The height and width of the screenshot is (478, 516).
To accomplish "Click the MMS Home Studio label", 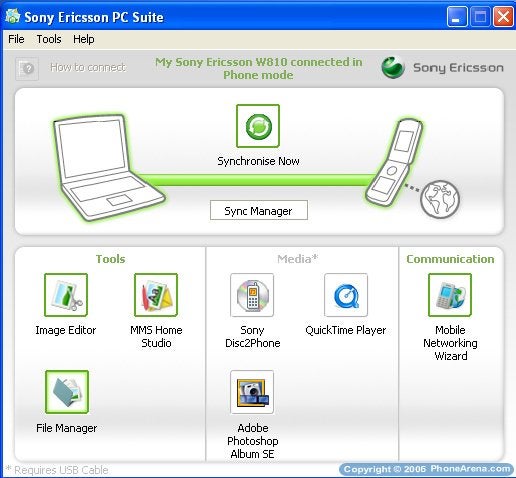I will 156,337.
